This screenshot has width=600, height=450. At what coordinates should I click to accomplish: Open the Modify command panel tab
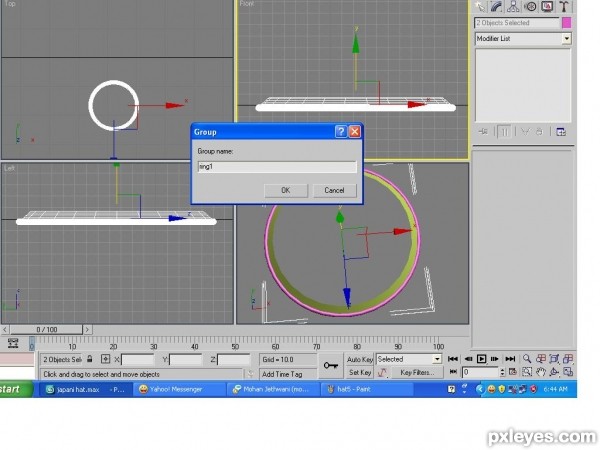point(496,7)
